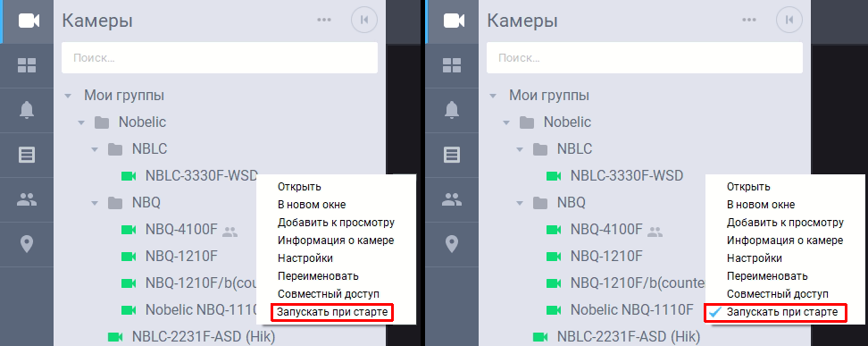Click green camera icon of NBLC-2231F-ASD, left panel
868x346 pixels.
[x=115, y=336]
